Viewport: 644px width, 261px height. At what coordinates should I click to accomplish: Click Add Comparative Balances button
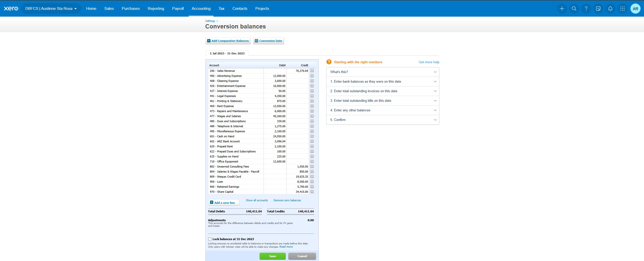coord(228,41)
